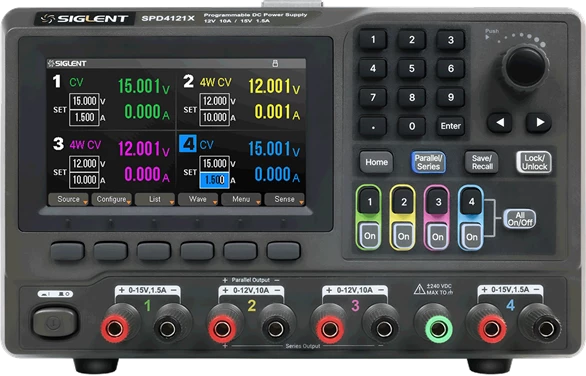Click physical softkey below Wave

tap(197, 251)
